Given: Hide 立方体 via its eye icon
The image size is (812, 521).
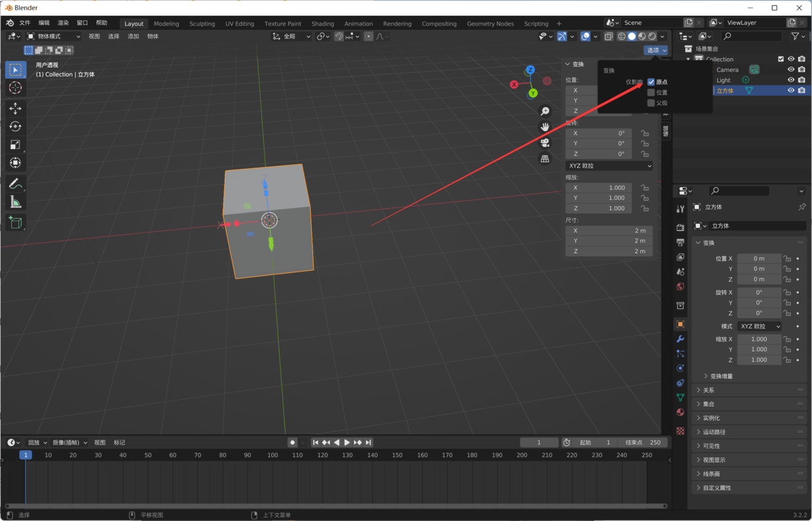Looking at the screenshot, I should tap(791, 90).
